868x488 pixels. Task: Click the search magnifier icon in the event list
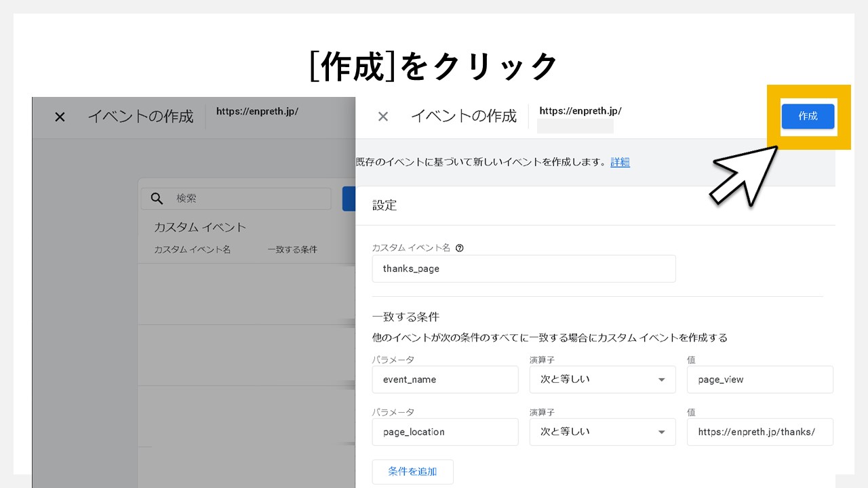pos(157,198)
